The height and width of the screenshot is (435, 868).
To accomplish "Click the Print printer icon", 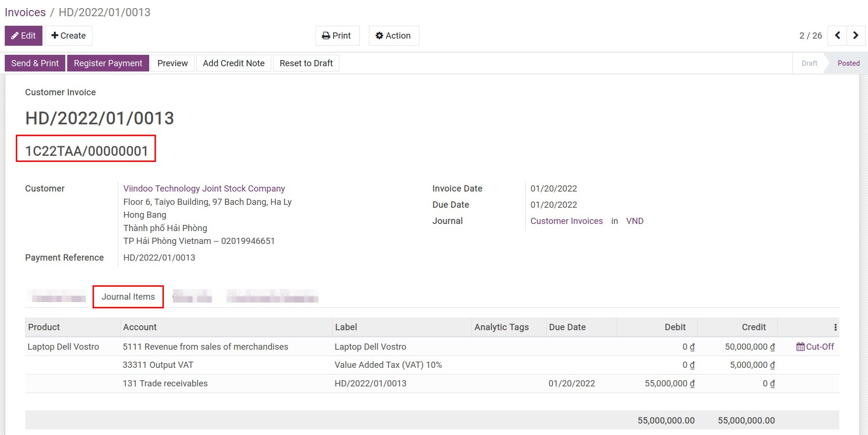I will click(326, 35).
